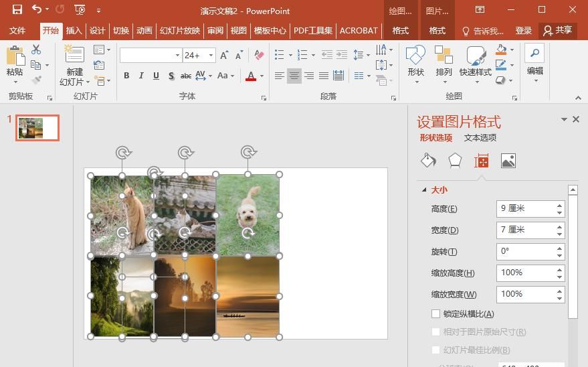The height and width of the screenshot is (367, 588).
Task: Collapse the 大小 section
Action: click(424, 190)
